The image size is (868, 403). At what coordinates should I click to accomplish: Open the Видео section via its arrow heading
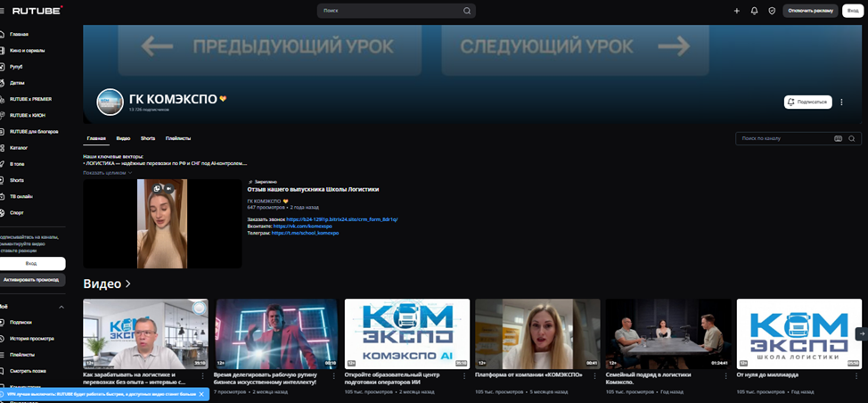pos(107,284)
